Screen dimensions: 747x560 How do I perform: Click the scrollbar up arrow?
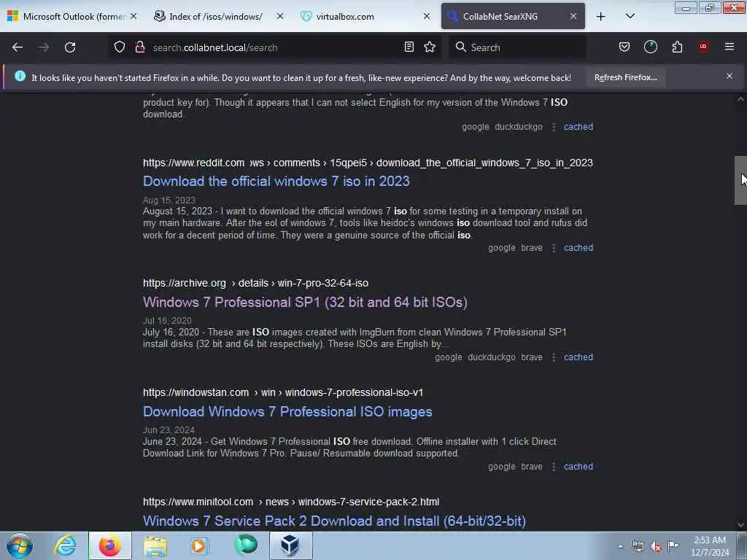(740, 99)
